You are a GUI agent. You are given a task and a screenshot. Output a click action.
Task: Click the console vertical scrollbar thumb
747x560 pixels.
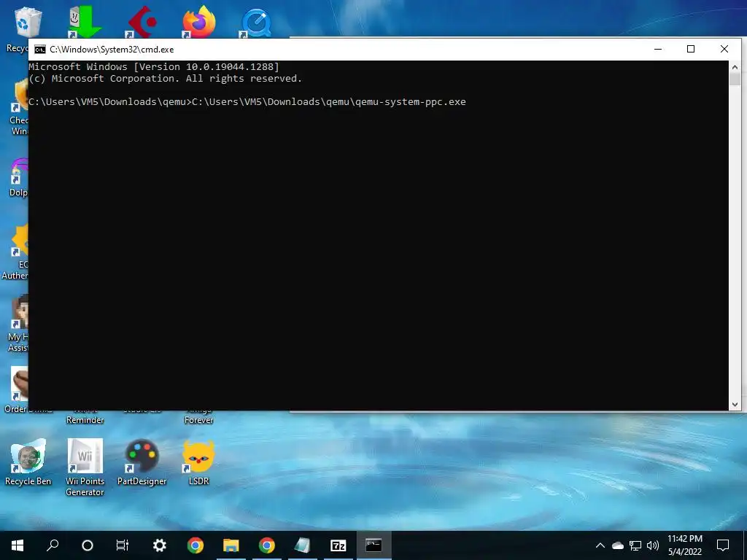tap(735, 79)
